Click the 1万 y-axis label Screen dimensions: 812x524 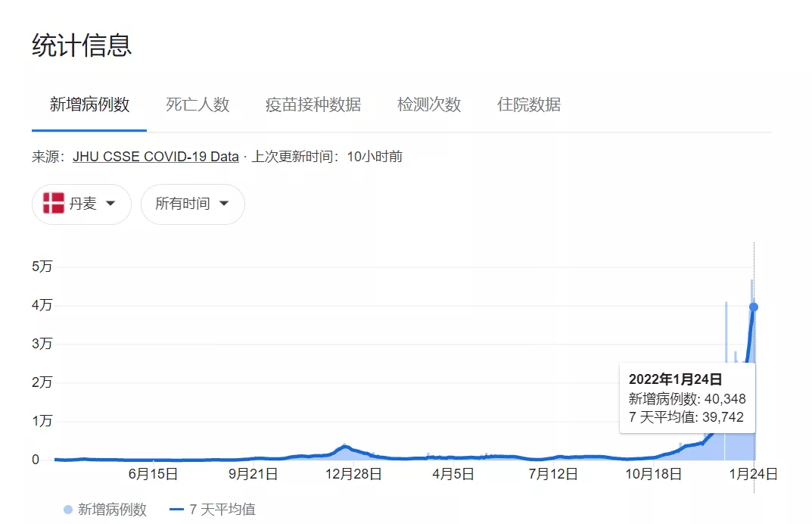pos(42,421)
